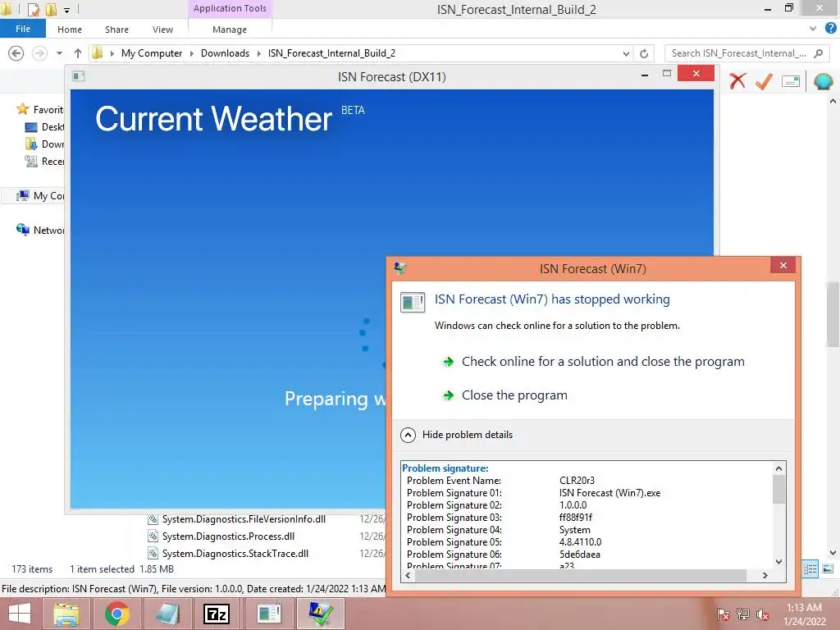Viewport: 840px width, 630px height.
Task: Open Explorer help question mark
Action: (x=830, y=28)
